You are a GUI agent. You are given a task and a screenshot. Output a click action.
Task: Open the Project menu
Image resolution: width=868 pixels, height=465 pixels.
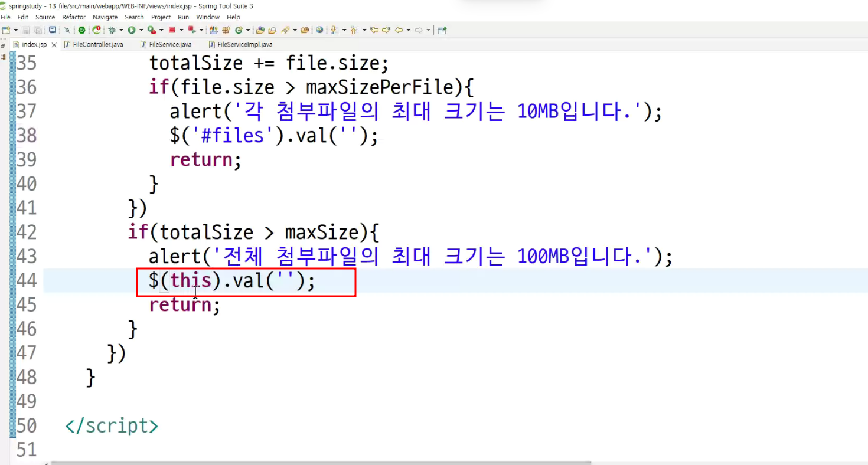click(x=161, y=17)
